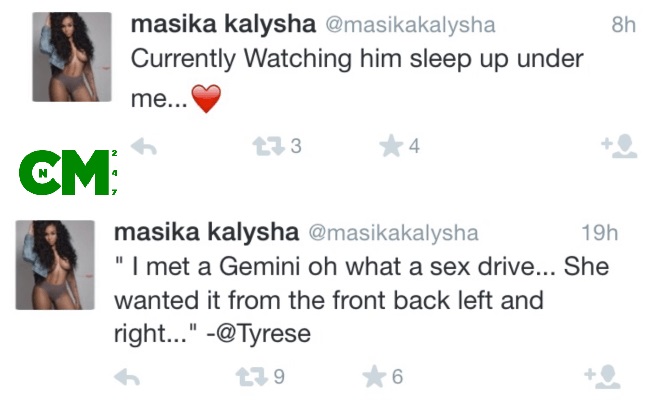Reply to the 'Currently Watching him sleep' tweet

click(144, 147)
